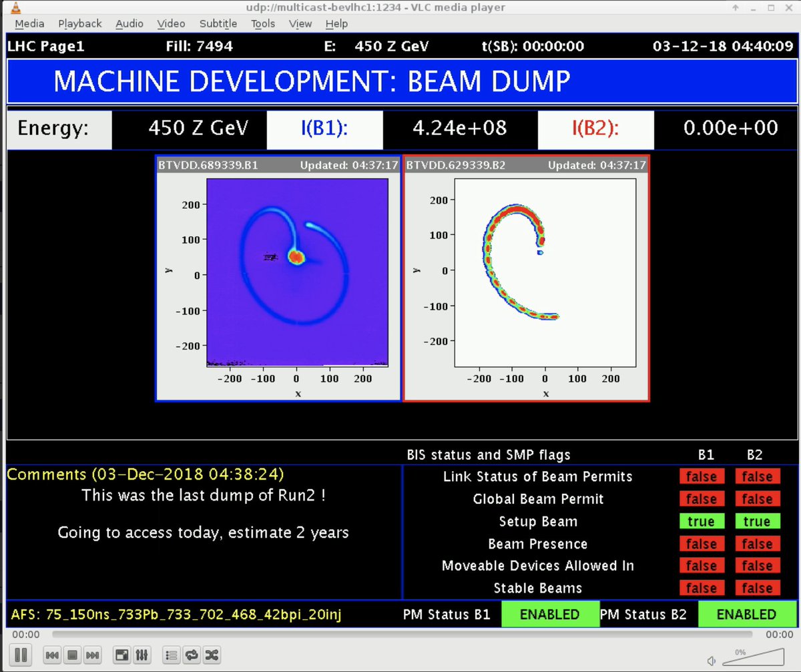
Task: Click Setup Beam B2 true flag
Action: click(757, 522)
